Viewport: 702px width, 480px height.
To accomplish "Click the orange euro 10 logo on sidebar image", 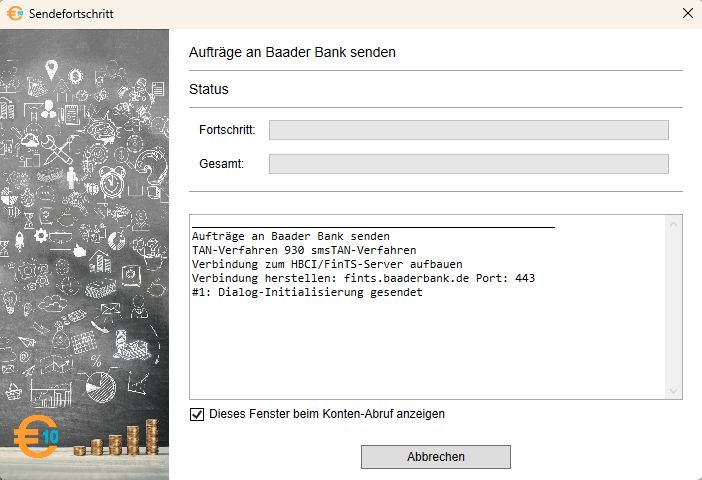I will [x=36, y=437].
